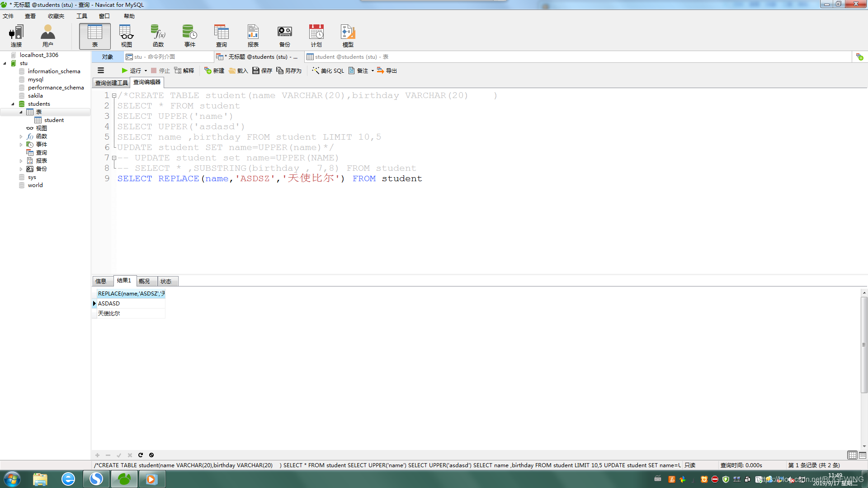Open the 备份 (Backup) toolbar icon

click(x=284, y=36)
